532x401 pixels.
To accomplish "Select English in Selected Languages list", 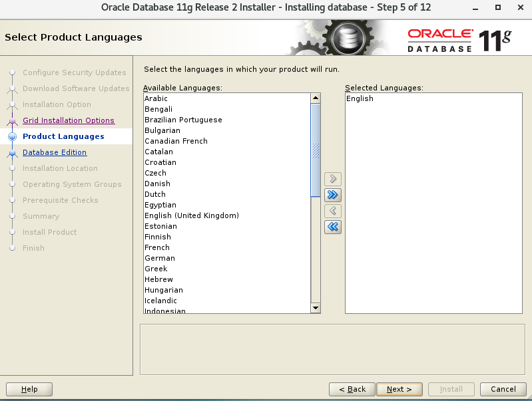I will point(433,98).
